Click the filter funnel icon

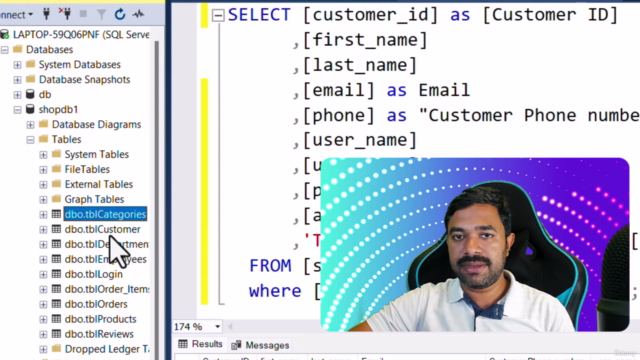(x=101, y=15)
